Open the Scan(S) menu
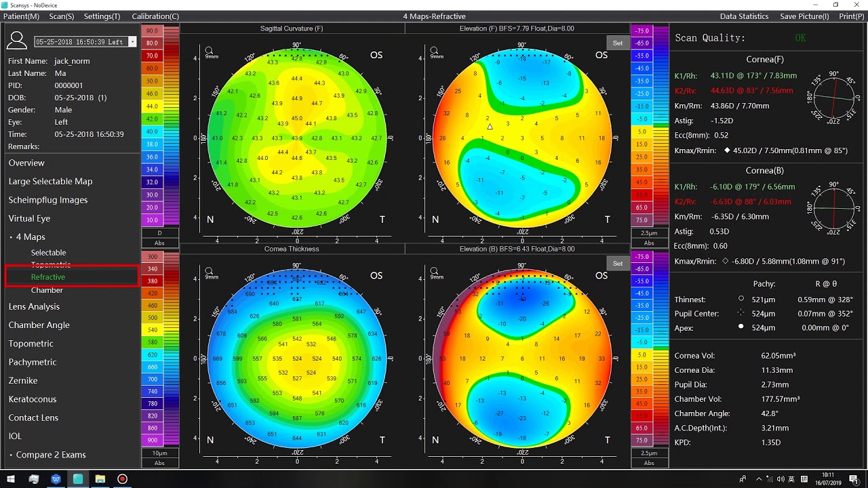 click(62, 16)
